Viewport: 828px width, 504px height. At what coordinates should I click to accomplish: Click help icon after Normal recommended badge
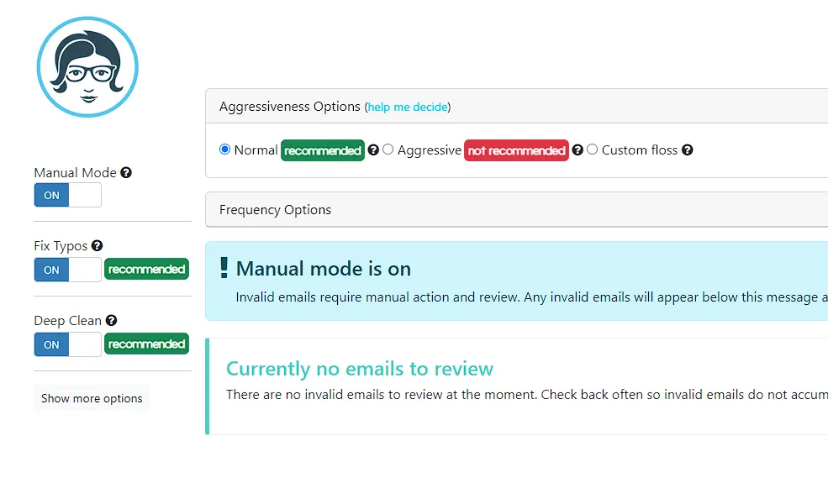click(373, 150)
